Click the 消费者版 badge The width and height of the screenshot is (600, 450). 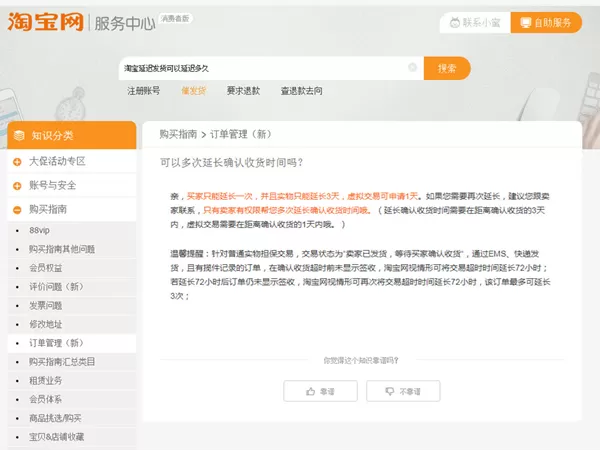[175, 18]
